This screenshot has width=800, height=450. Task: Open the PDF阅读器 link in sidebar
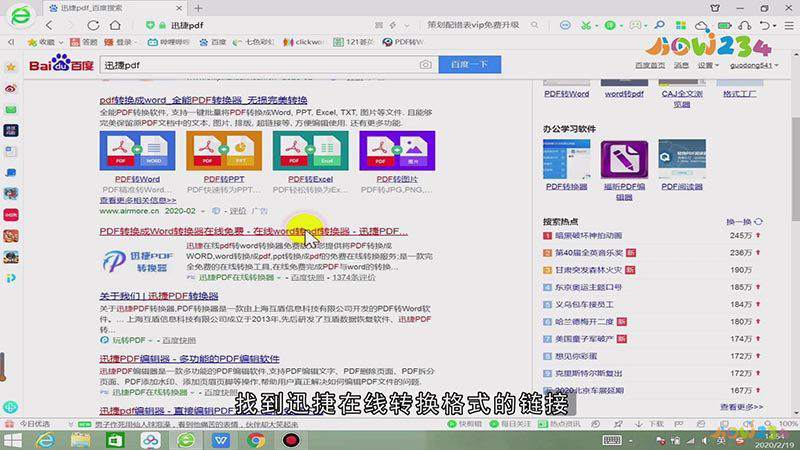pyautogui.click(x=682, y=187)
